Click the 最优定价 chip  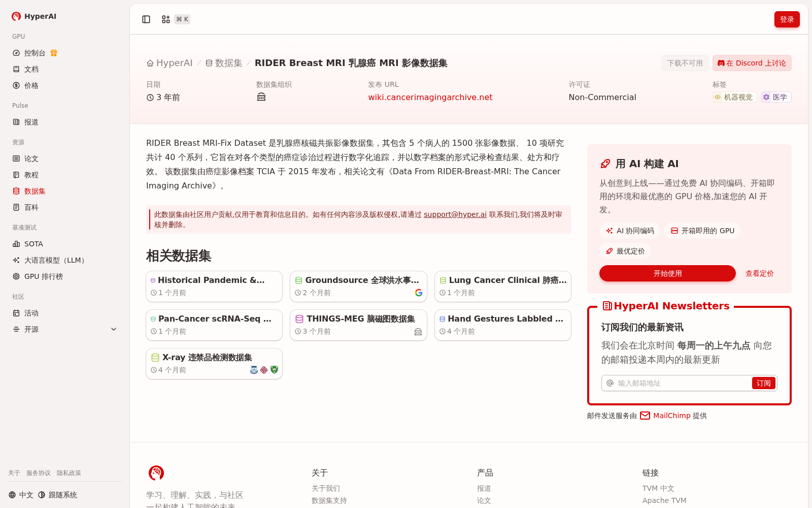pos(625,251)
